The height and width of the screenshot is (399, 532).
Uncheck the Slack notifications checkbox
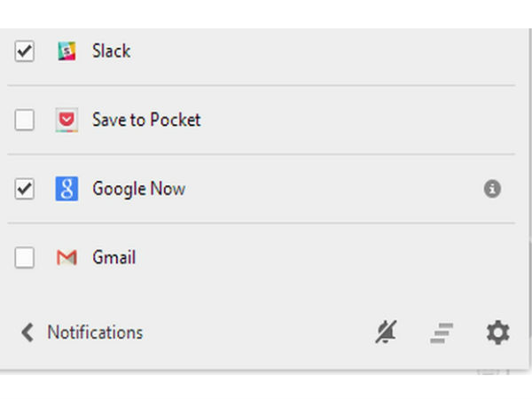point(25,51)
